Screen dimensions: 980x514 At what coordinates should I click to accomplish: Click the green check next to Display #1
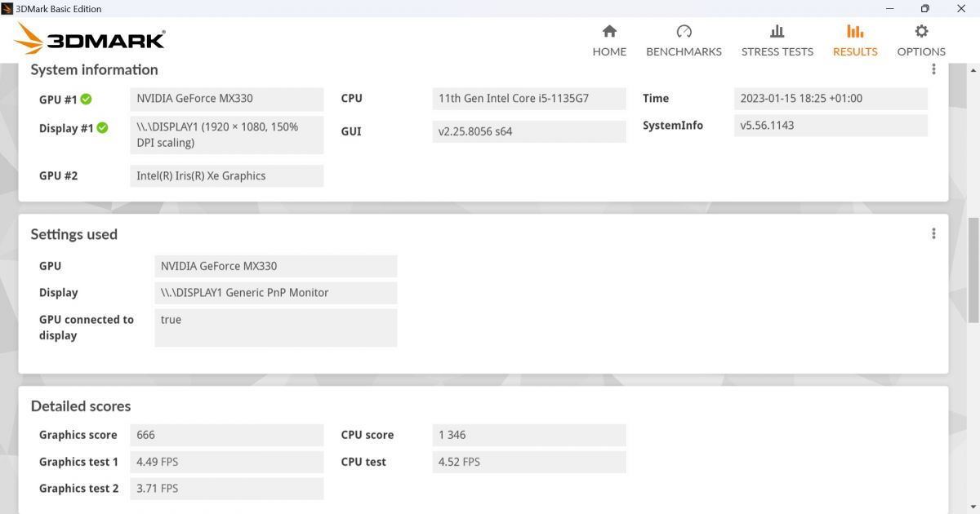[x=102, y=128]
